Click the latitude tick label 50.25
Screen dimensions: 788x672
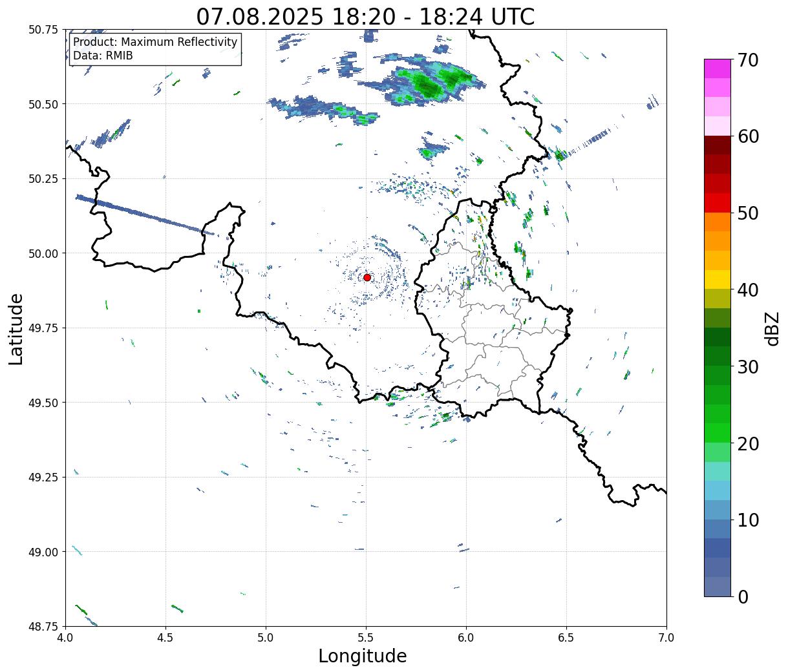pos(43,179)
